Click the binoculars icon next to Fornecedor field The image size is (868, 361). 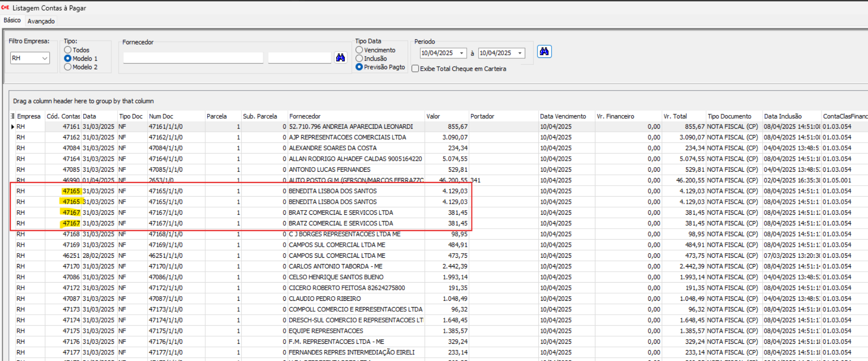pos(340,58)
